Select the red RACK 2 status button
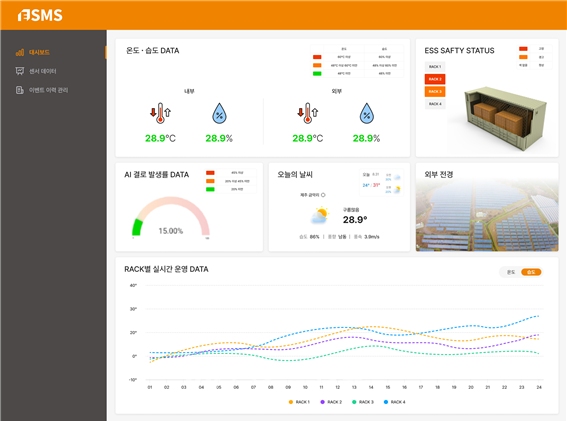Screen dimensions: 567x421 click(x=435, y=79)
